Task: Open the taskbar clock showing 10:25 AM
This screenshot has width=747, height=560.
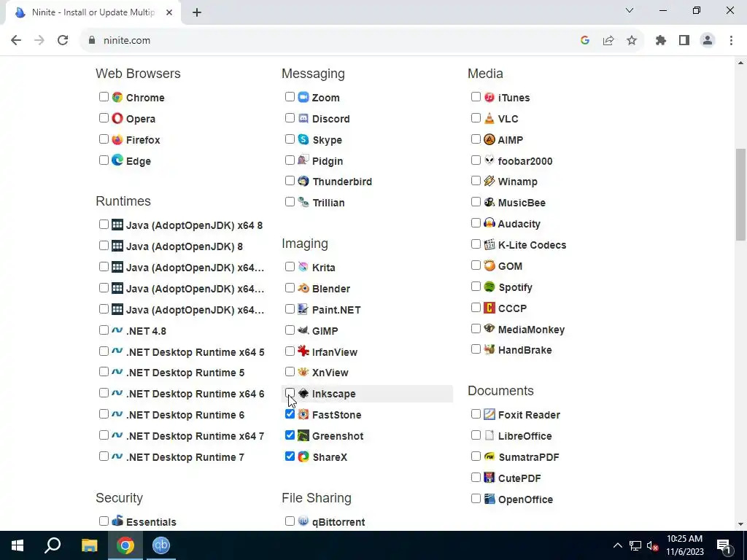Action: click(x=684, y=545)
